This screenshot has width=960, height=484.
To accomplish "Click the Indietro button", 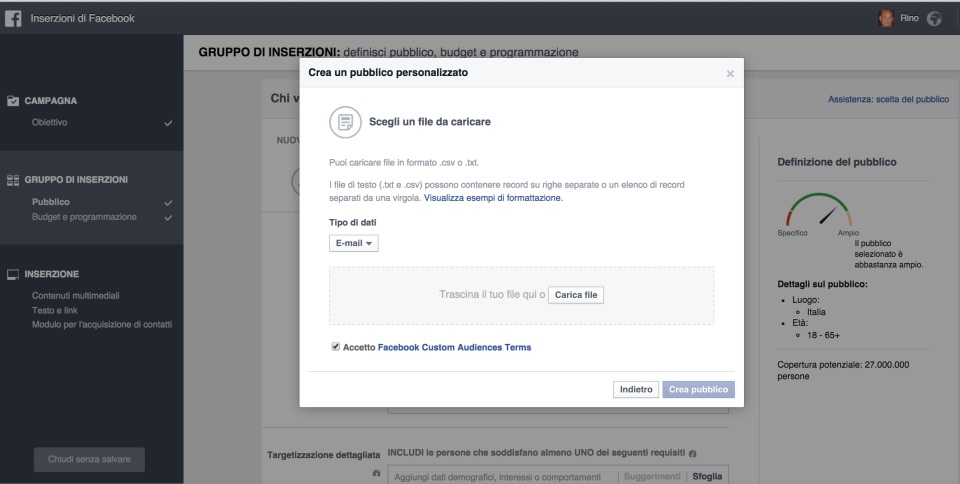I will pyautogui.click(x=635, y=389).
